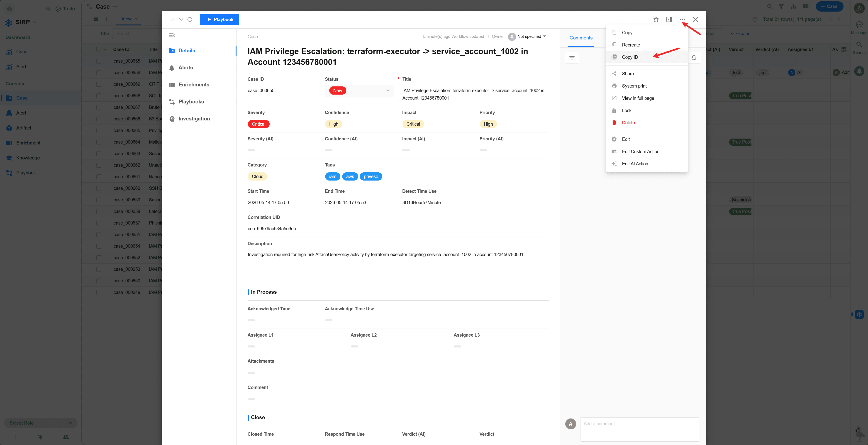The width and height of the screenshot is (868, 445).
Task: Go to next case with down arrow
Action: [181, 20]
